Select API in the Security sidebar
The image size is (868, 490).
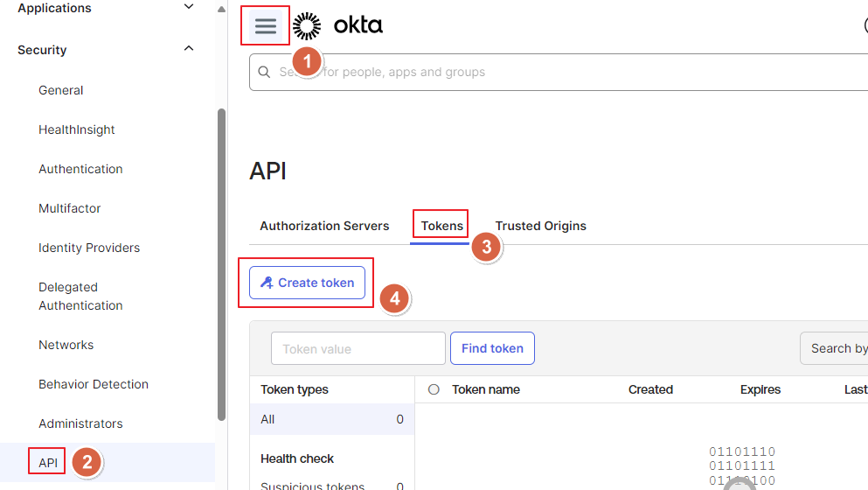pos(48,462)
